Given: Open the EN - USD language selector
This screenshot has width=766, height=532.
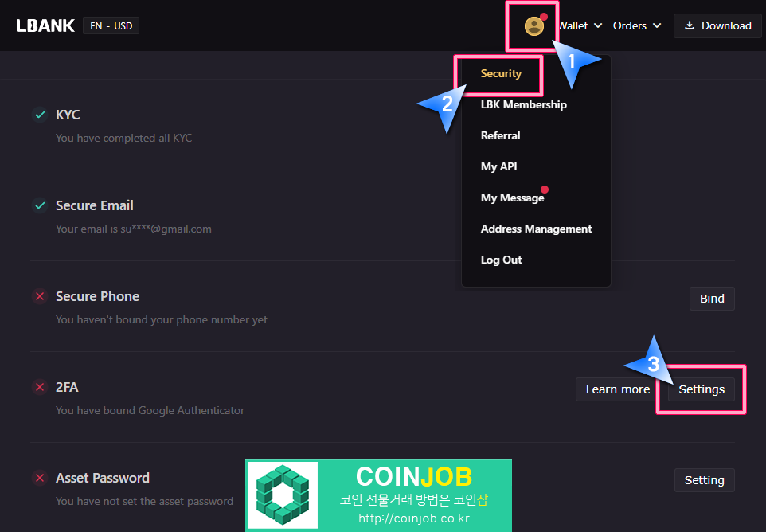Looking at the screenshot, I should pos(111,26).
